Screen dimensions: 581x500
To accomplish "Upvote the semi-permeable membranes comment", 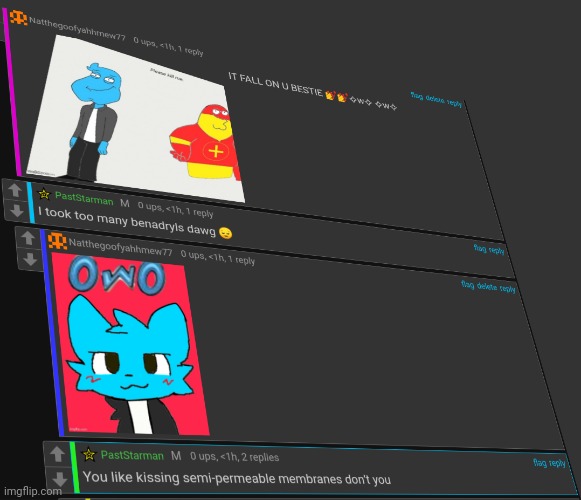I will point(57,454).
